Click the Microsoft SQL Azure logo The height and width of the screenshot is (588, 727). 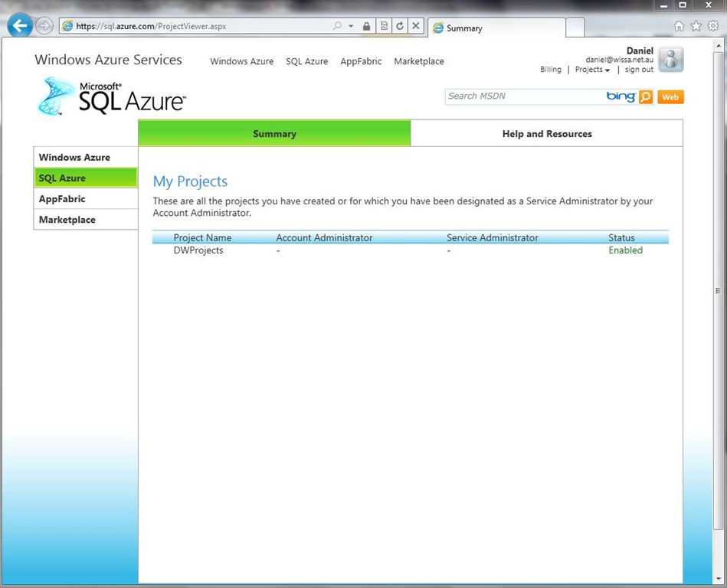click(x=112, y=96)
